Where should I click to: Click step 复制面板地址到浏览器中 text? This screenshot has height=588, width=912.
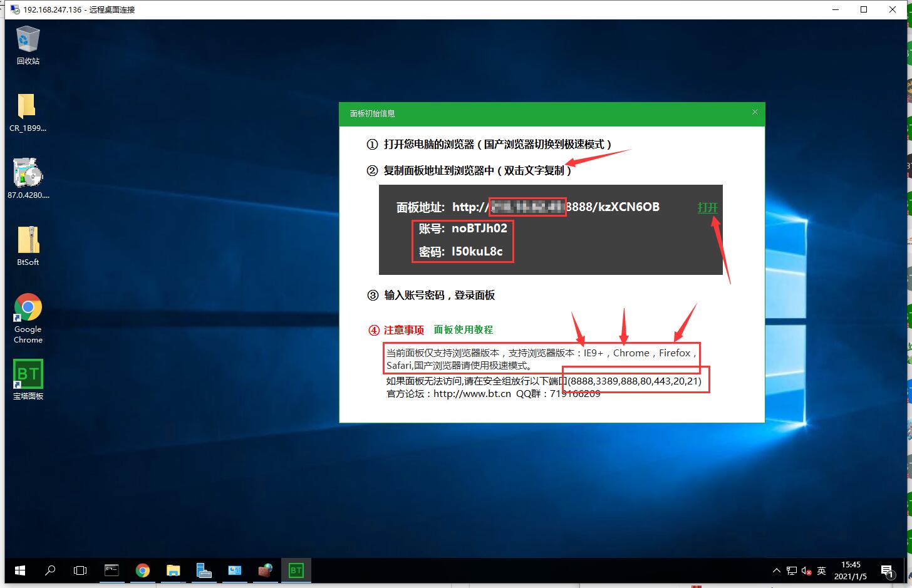tap(477, 170)
